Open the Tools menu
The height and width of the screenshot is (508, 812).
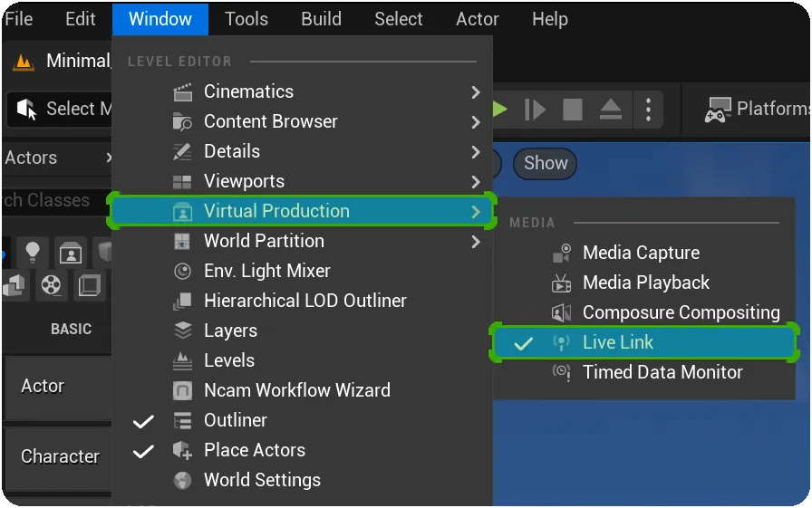pos(246,19)
